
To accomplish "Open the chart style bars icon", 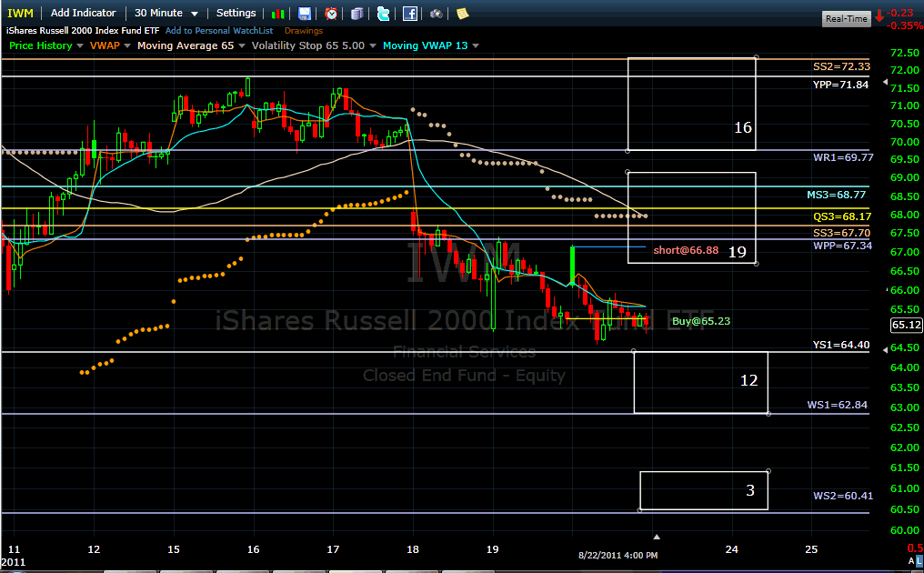I will [x=278, y=14].
